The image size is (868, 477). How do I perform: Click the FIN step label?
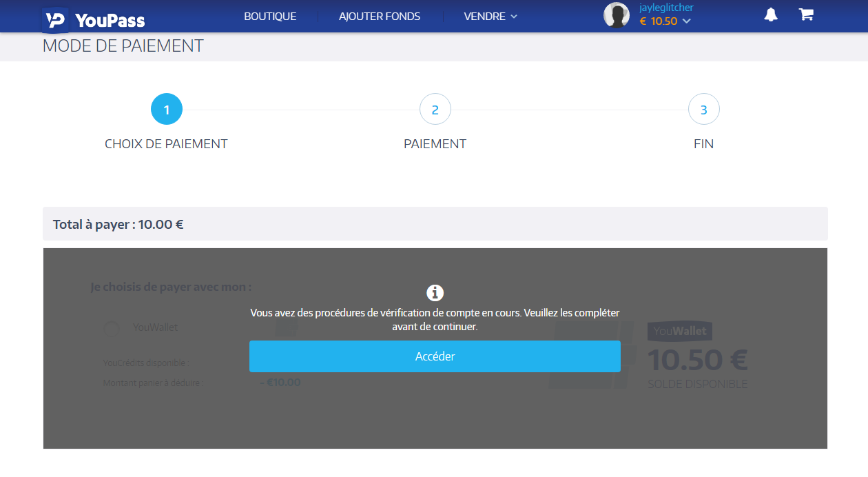703,144
